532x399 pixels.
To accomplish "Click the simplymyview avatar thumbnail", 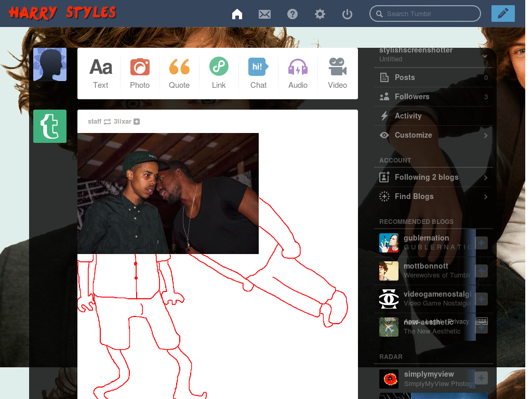I will click(x=389, y=379).
